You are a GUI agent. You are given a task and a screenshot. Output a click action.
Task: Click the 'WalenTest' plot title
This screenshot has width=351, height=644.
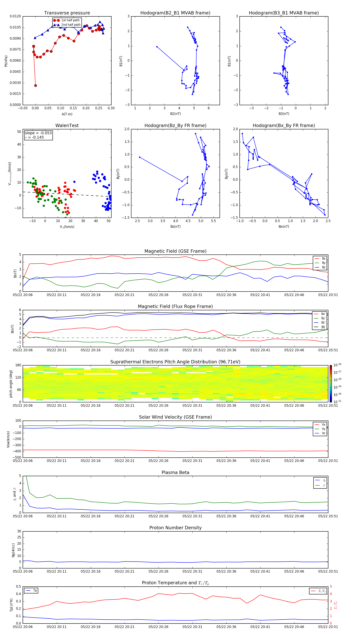tap(67, 125)
